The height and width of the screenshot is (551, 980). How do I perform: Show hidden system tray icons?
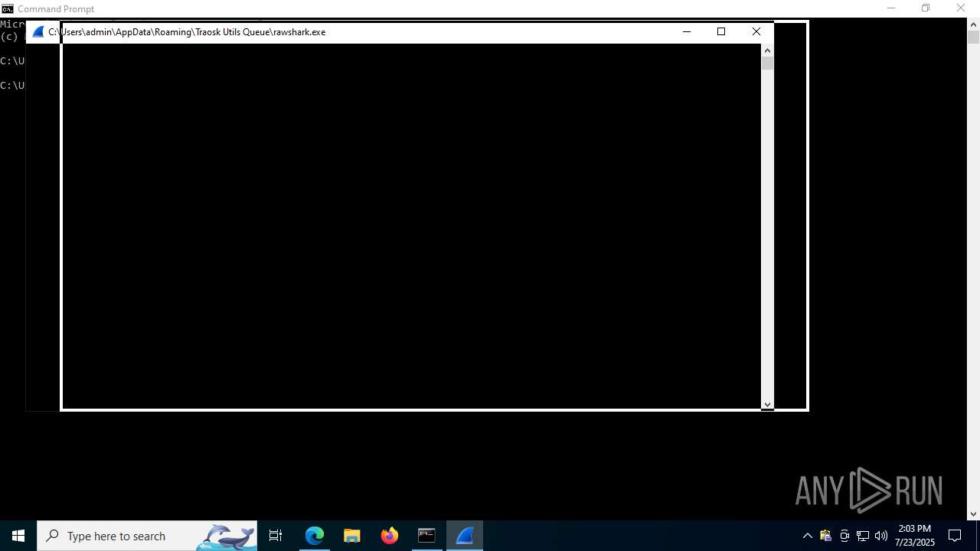click(x=807, y=536)
